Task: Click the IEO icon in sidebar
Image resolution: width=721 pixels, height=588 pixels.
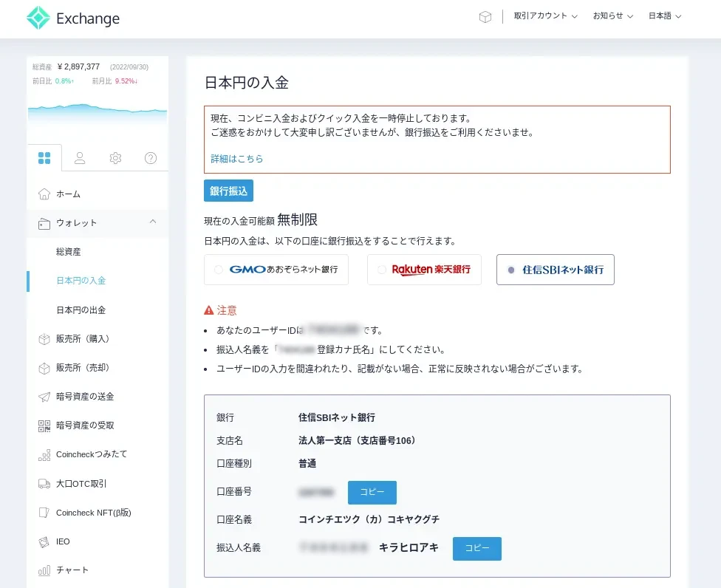Action: click(x=44, y=541)
